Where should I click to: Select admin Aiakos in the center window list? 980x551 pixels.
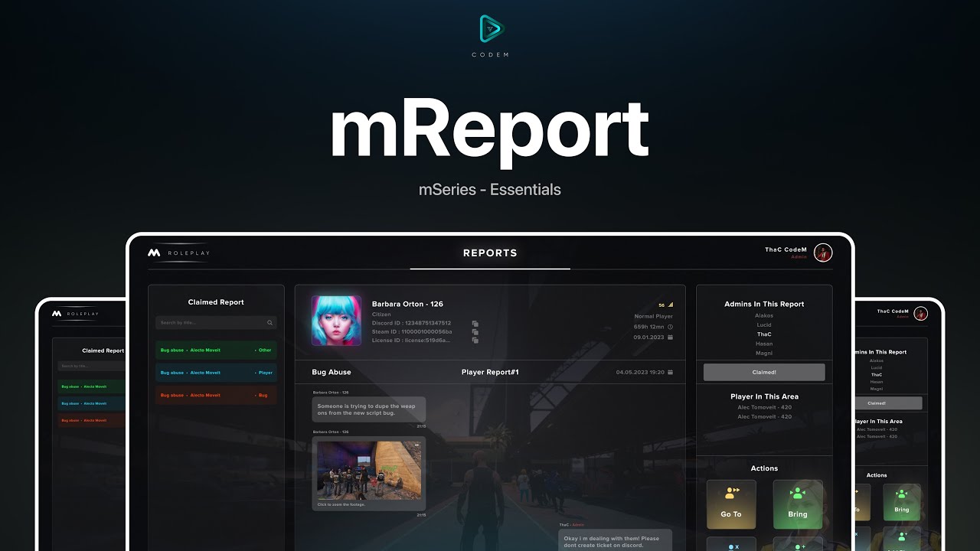[764, 315]
